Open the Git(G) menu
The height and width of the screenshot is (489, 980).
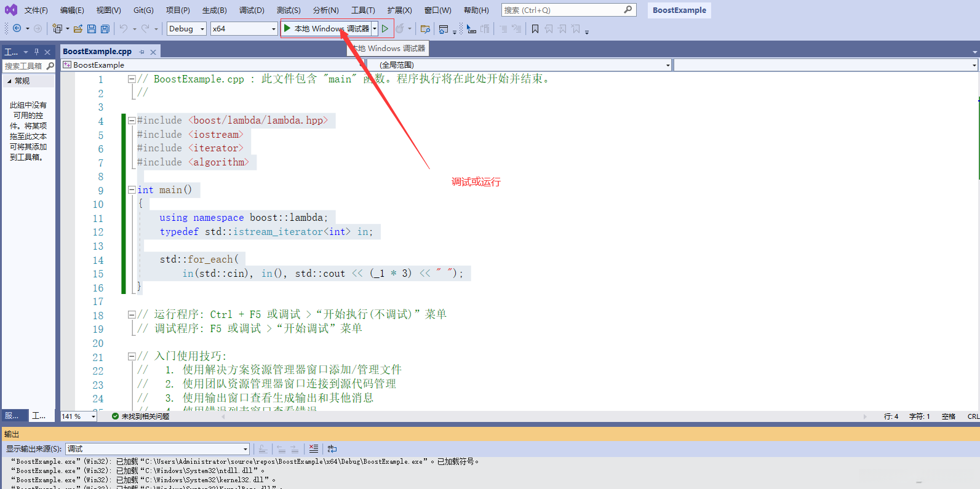tap(143, 10)
